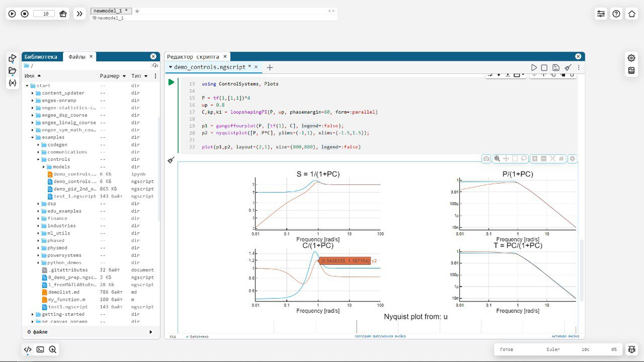
Task: Save the script with the floppy disk icon
Action: (x=556, y=68)
